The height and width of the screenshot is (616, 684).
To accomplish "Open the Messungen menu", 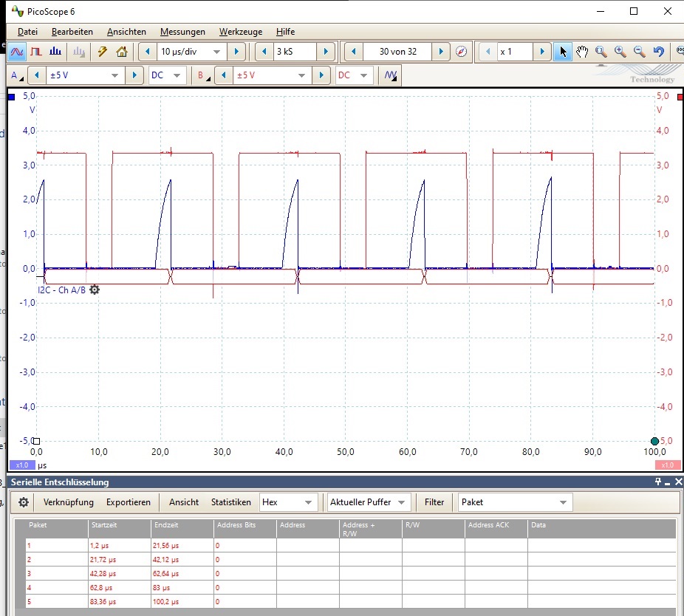I will click(x=182, y=32).
